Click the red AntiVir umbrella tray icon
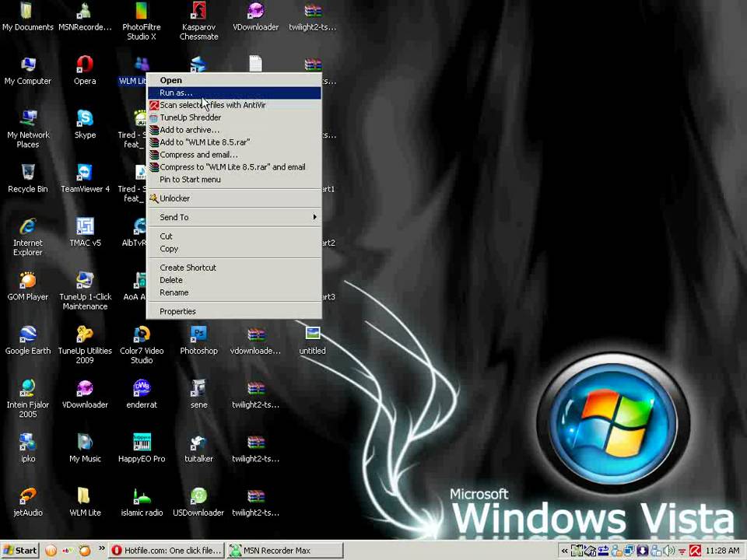This screenshot has height=560, width=747. coord(695,551)
